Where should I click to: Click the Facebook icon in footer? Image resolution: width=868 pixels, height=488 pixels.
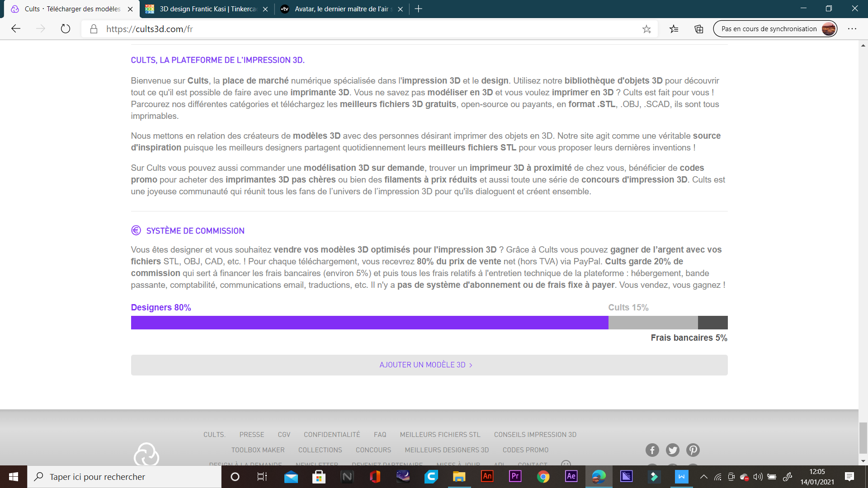tap(652, 450)
